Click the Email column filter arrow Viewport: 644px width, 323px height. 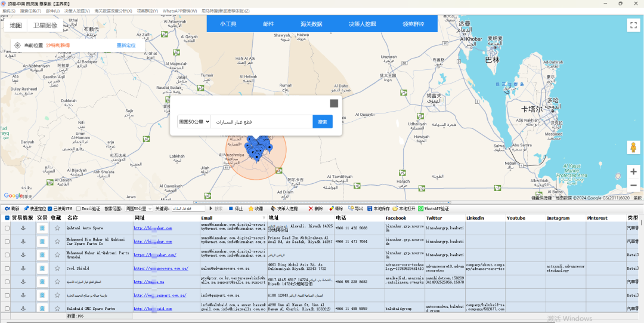pyautogui.click(x=264, y=218)
